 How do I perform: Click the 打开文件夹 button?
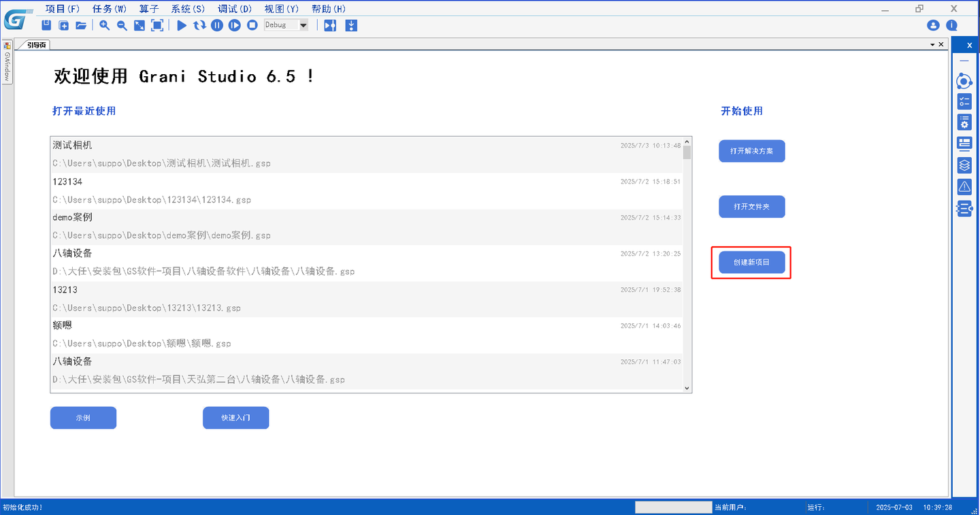click(752, 207)
